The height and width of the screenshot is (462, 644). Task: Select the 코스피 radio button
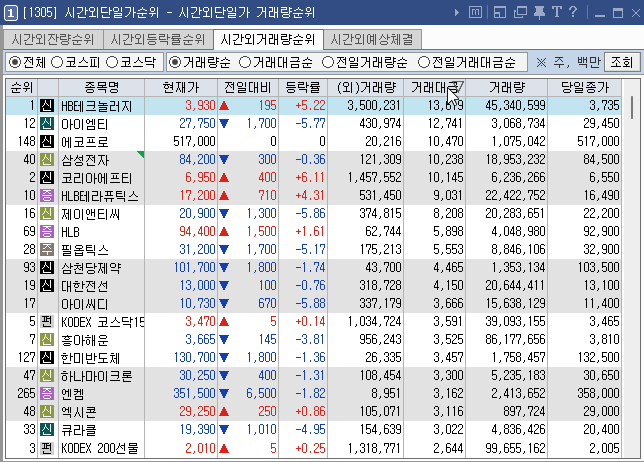click(x=57, y=62)
